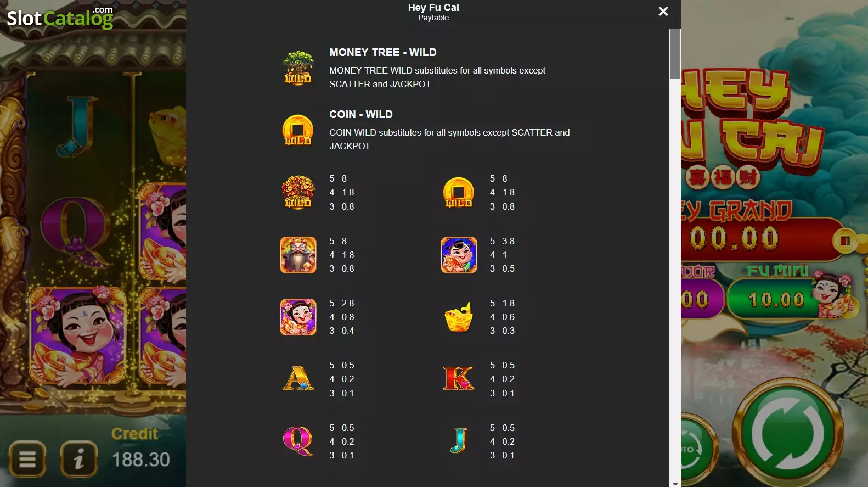
Task: Click the Money Tree Wild icon at top
Action: (298, 68)
